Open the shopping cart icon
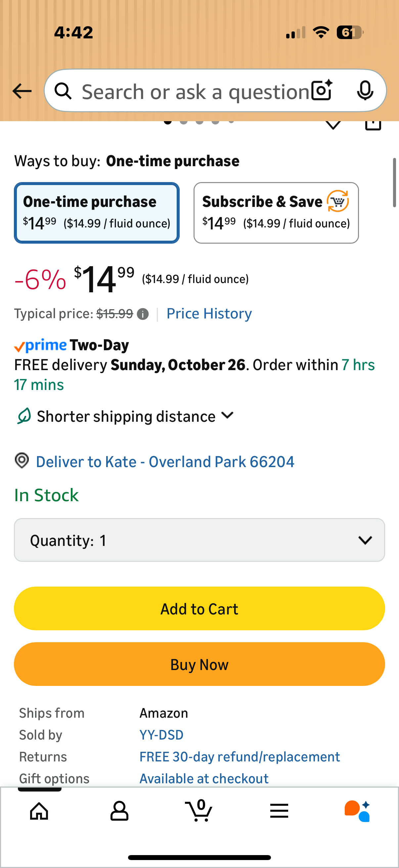399x868 pixels. [199, 810]
